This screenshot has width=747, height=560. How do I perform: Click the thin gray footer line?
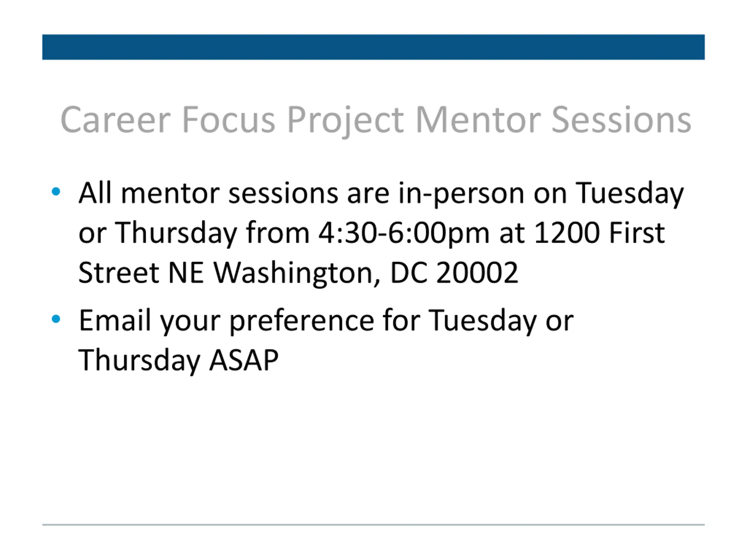(373, 525)
